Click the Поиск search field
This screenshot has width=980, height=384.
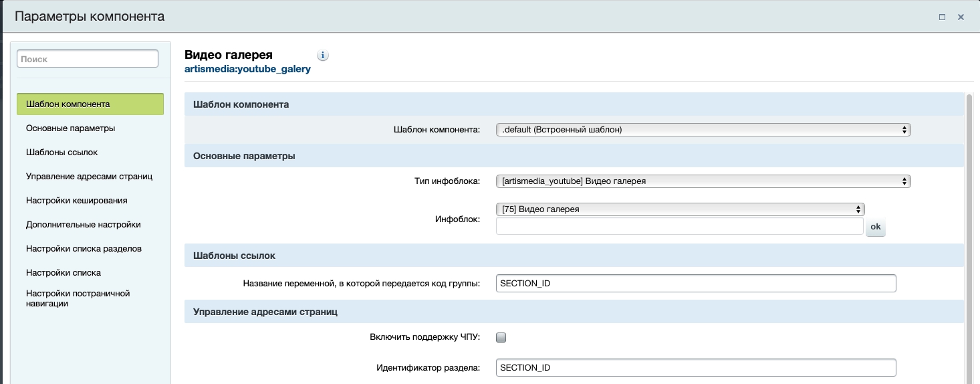[88, 59]
